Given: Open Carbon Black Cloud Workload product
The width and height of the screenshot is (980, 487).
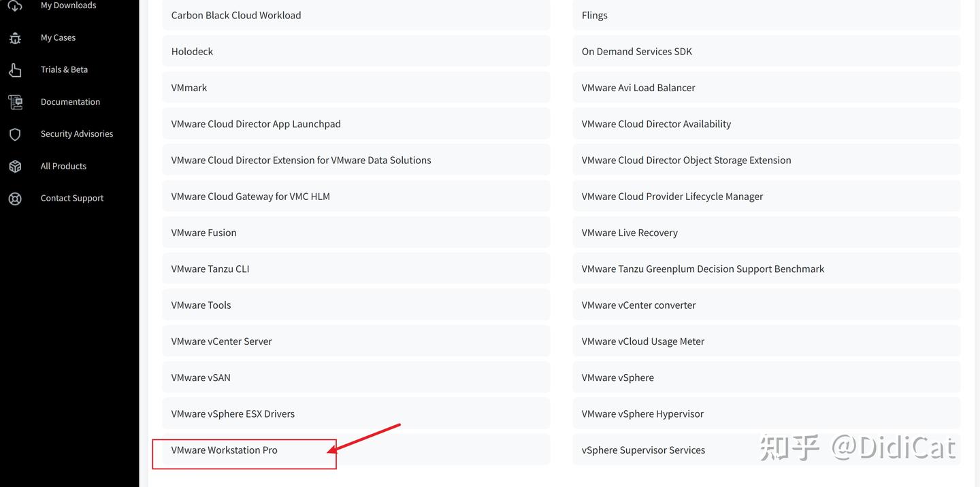Looking at the screenshot, I should (356, 15).
